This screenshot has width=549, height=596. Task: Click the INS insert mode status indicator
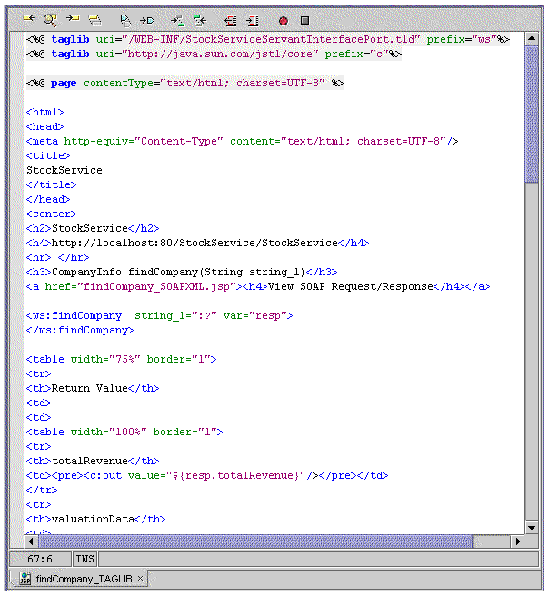85,559
